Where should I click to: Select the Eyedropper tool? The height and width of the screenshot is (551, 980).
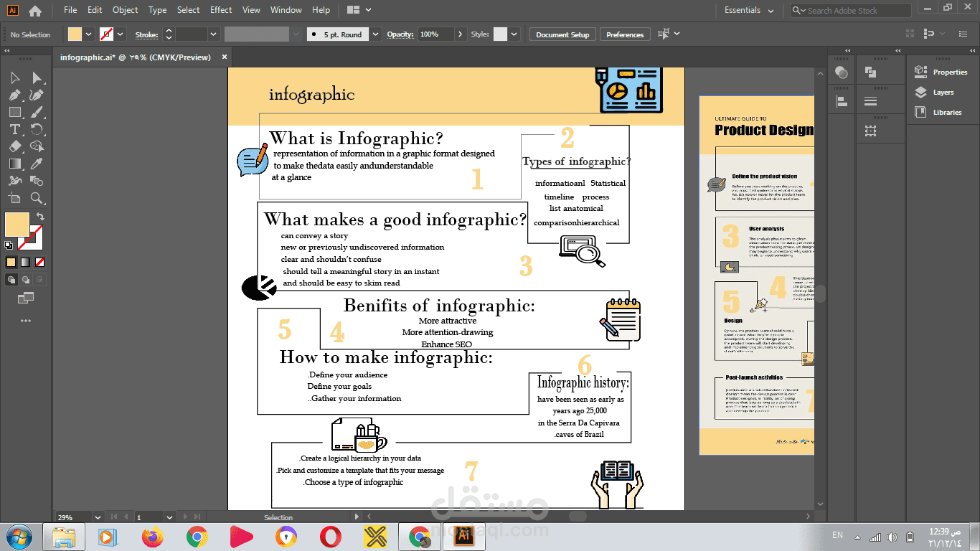37,164
